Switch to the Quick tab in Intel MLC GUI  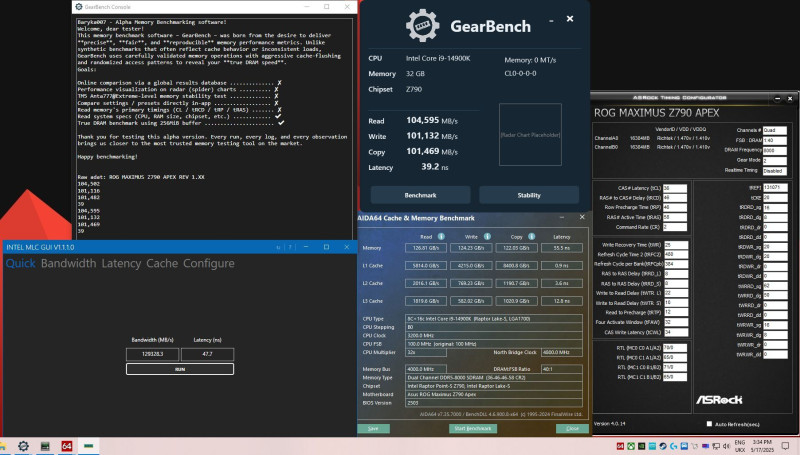coord(20,263)
